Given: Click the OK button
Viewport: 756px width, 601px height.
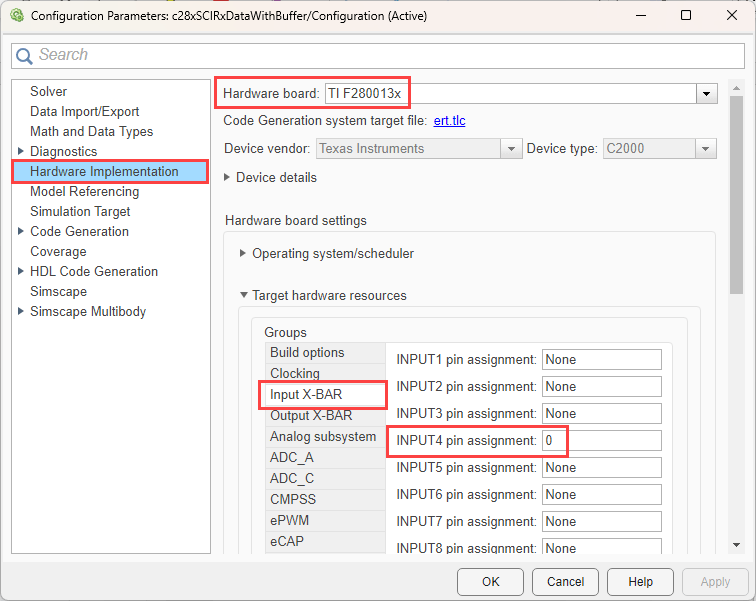Looking at the screenshot, I should (x=490, y=581).
